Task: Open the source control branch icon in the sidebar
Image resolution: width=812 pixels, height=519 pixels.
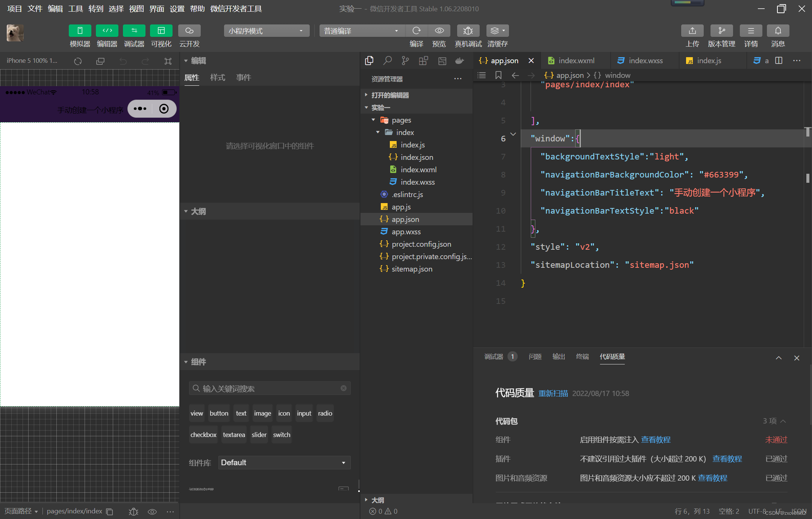Action: coord(405,61)
